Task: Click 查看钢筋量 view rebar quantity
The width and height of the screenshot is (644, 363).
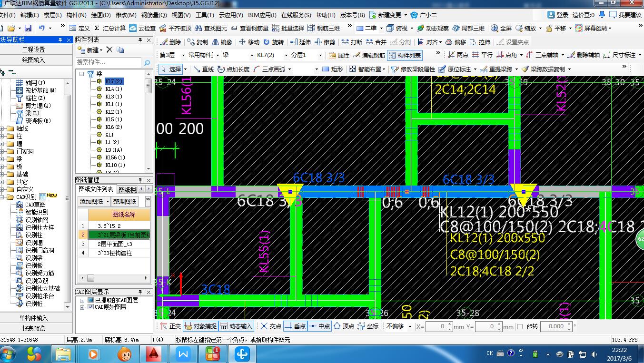Action: coord(249,29)
